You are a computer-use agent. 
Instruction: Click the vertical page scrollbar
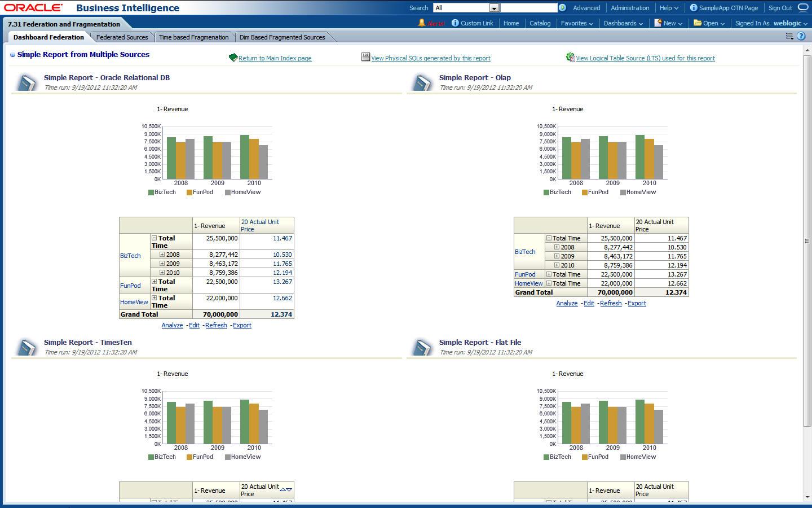click(x=807, y=240)
